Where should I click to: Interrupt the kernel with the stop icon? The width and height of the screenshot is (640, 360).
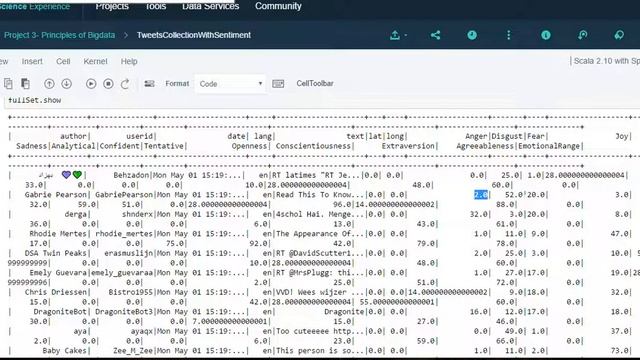(108, 84)
